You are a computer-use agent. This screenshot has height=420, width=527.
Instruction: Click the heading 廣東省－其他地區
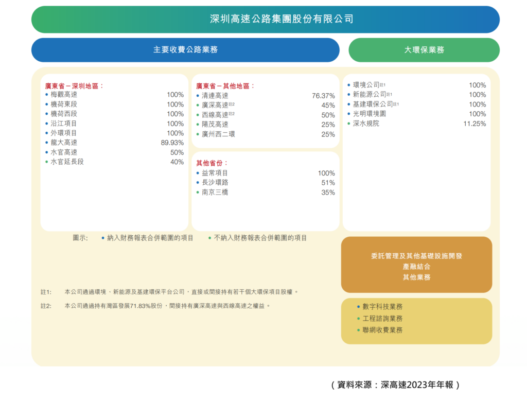[x=225, y=86]
